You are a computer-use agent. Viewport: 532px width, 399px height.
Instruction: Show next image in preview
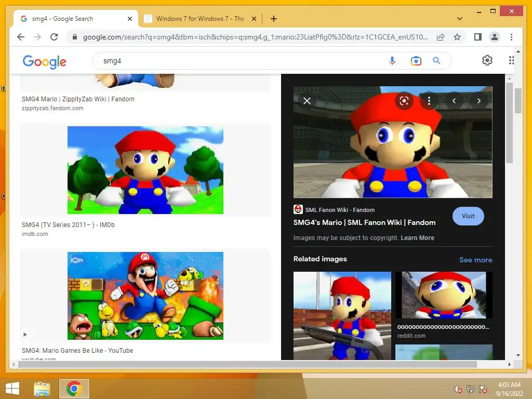point(478,101)
